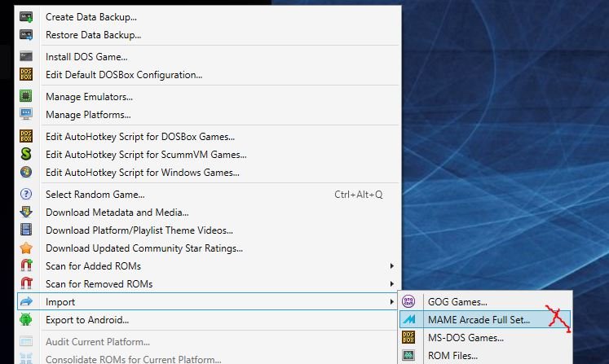609x364 pixels.
Task: Click the GOG Games purple icon
Action: click(408, 301)
